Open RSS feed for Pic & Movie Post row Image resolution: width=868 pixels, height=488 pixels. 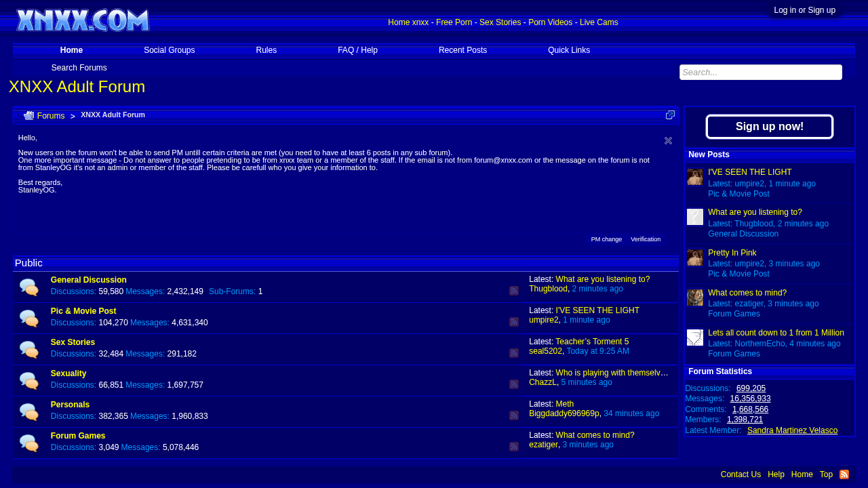pos(514,322)
